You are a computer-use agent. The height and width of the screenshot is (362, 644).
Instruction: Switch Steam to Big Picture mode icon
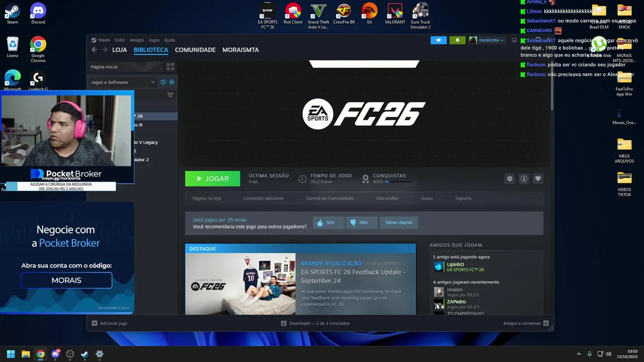tap(514, 40)
